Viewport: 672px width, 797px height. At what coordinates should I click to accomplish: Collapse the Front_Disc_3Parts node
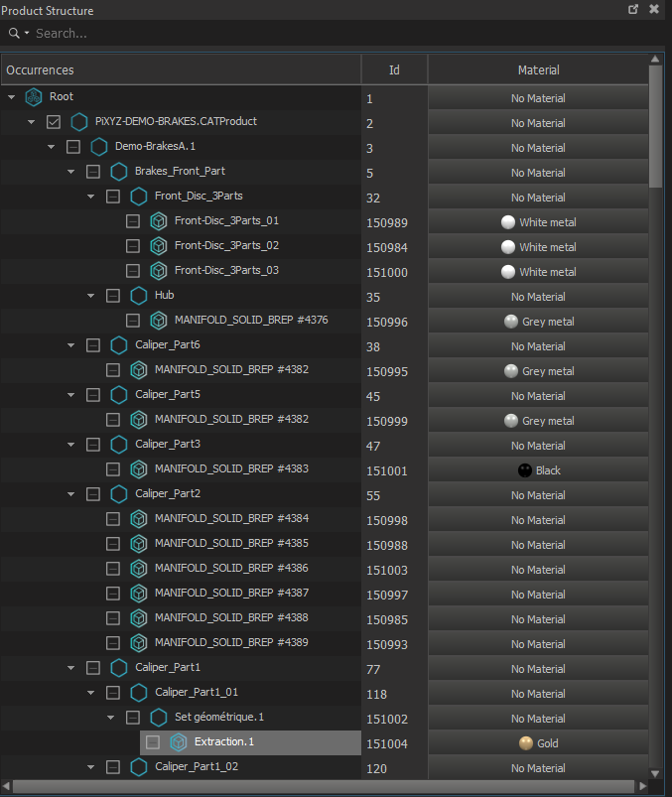(x=90, y=197)
